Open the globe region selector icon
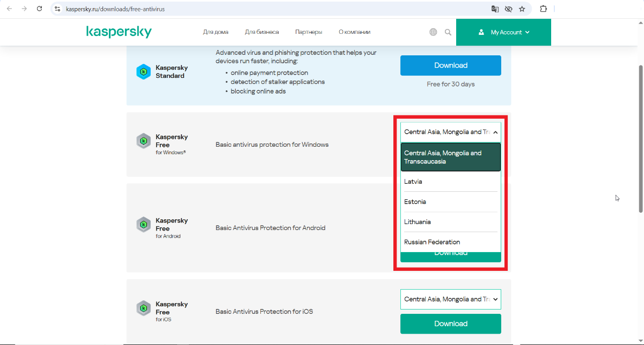The height and width of the screenshot is (345, 644). point(433,32)
